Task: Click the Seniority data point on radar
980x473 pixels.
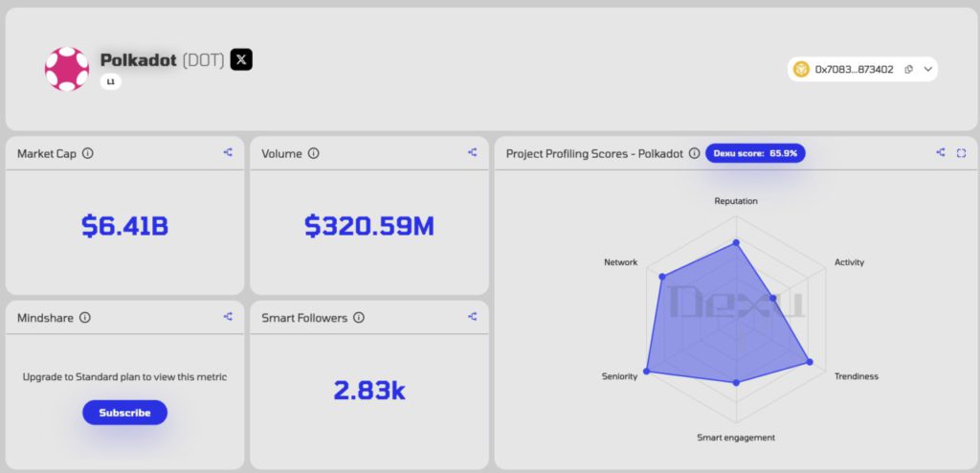Action: click(x=646, y=372)
